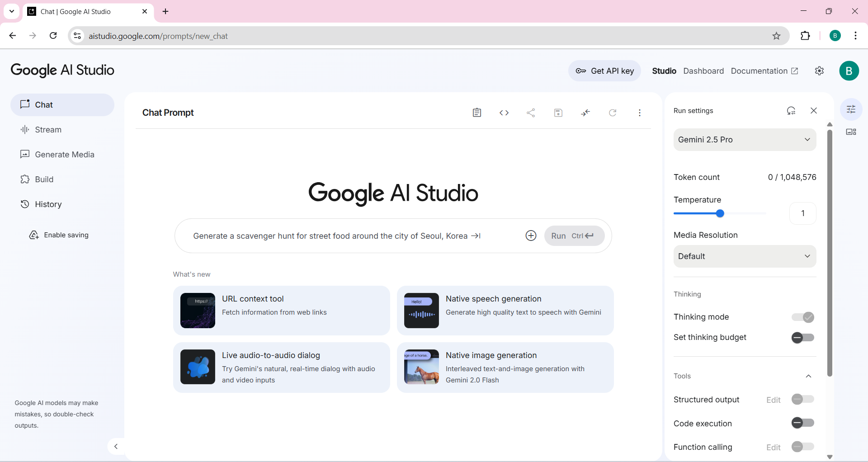Toggle Thinking mode switch
Viewport: 868px width, 462px height.
tap(803, 317)
